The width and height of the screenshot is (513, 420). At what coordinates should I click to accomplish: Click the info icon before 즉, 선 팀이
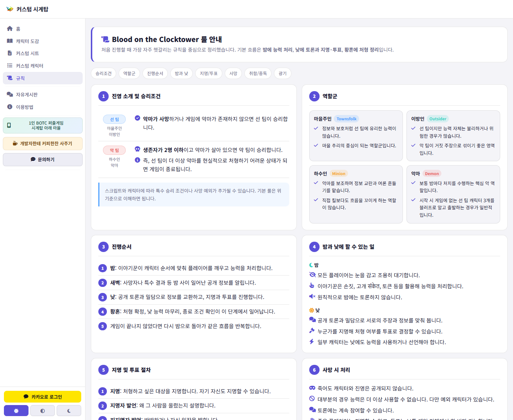click(x=138, y=160)
